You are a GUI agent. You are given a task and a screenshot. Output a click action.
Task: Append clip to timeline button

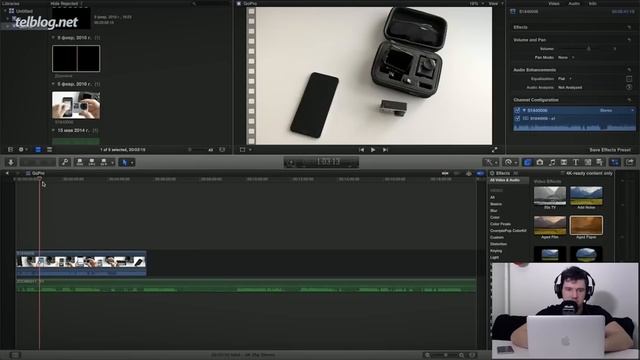coord(104,162)
